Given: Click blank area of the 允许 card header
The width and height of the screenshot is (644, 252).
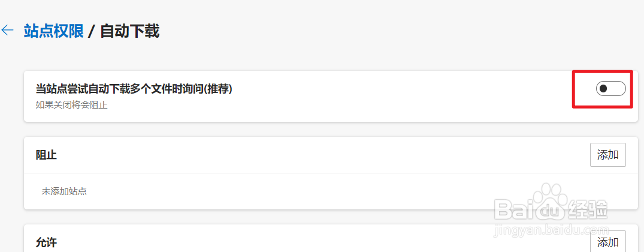Looking at the screenshot, I should tap(300, 242).
